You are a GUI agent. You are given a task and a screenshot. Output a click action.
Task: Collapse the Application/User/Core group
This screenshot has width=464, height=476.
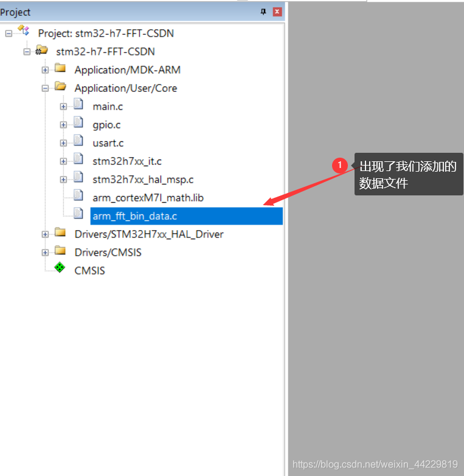45,88
